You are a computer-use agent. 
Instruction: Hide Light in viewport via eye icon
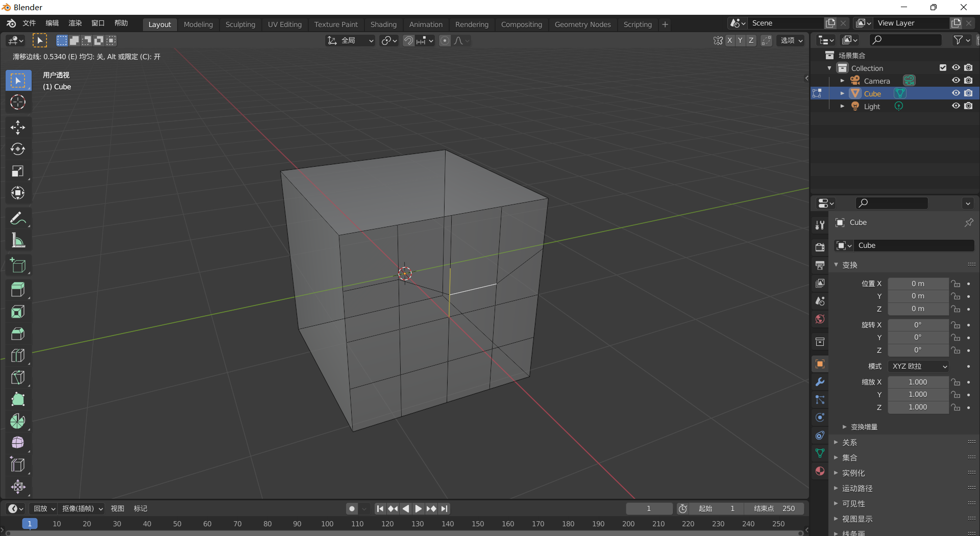(956, 106)
